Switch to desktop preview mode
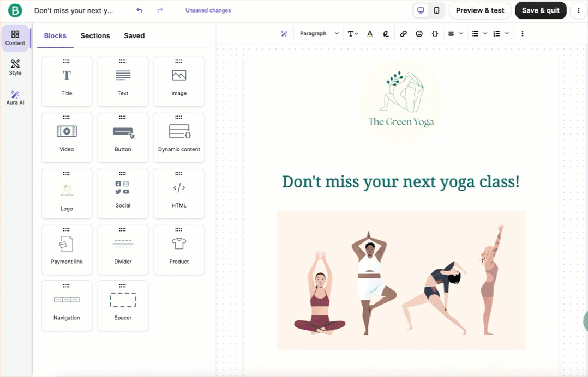 421,10
